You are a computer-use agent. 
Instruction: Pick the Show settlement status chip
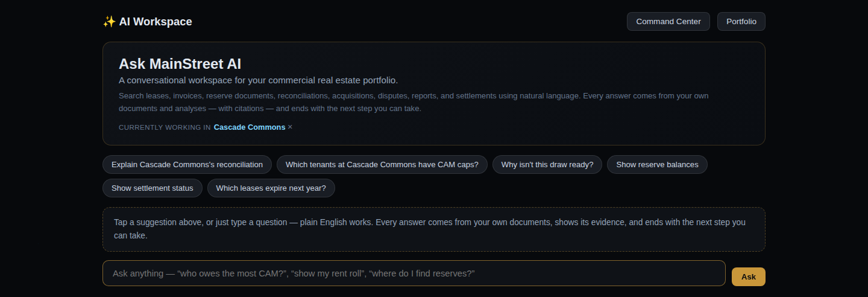pyautogui.click(x=153, y=188)
